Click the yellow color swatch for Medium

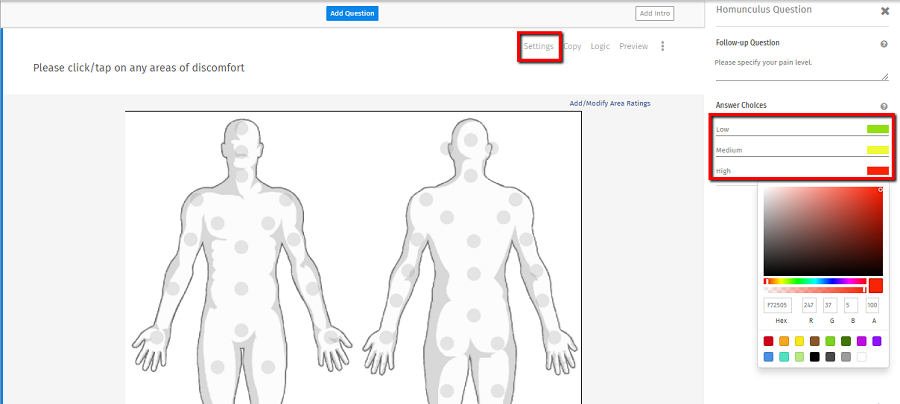point(877,150)
